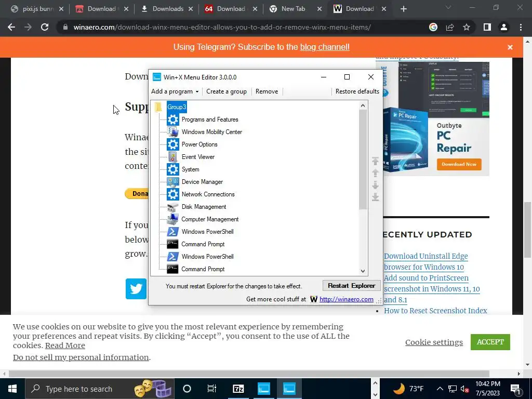Click the Computer Management icon
Viewport: 532px width, 399px height.
tap(172, 219)
